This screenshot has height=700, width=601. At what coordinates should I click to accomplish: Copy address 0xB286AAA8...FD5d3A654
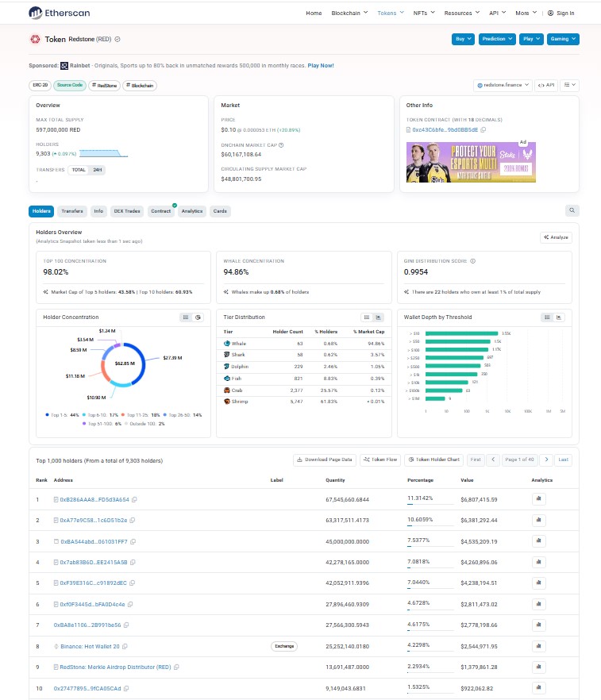[x=134, y=499]
